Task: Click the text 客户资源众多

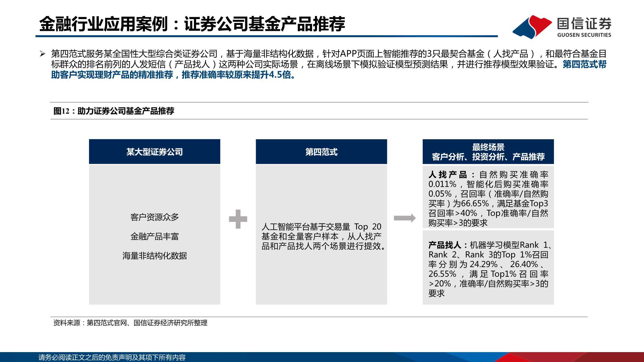Action: (155, 217)
